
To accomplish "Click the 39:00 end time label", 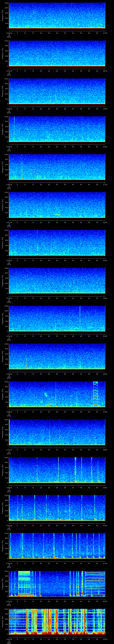I will 105,487.
